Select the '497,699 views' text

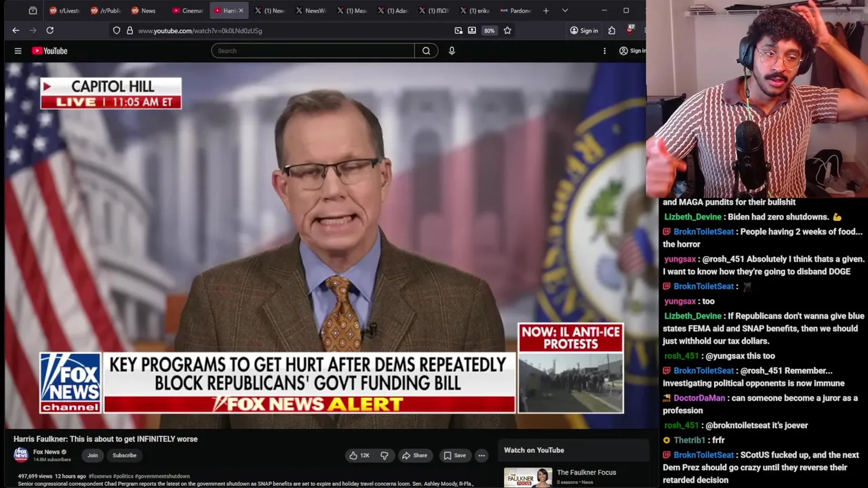37,476
